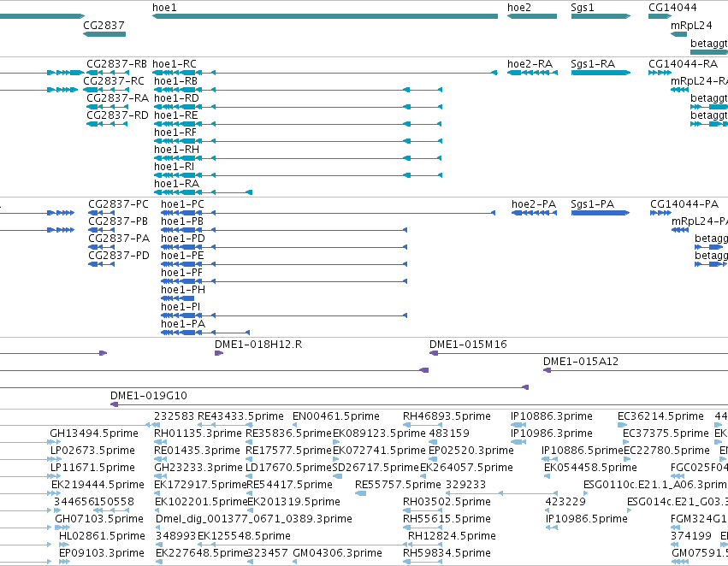
Task: Select EST EP09103.3prime
Action: 102,553
